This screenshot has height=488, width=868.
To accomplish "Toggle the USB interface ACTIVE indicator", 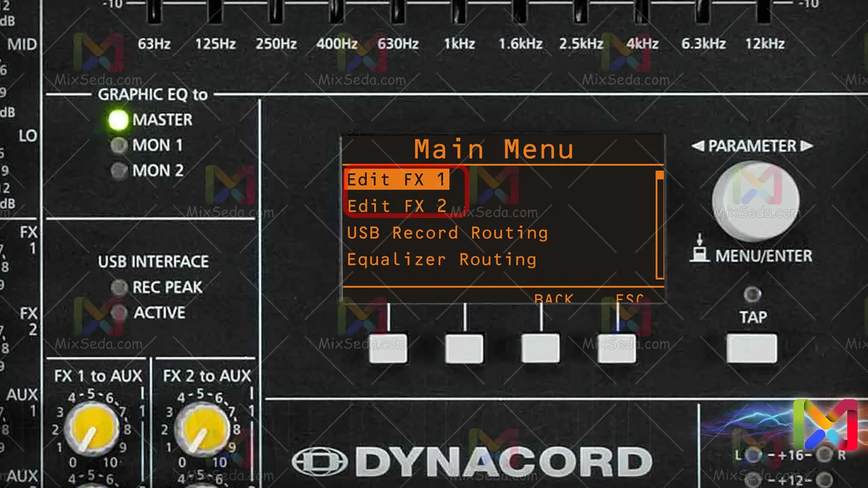I will (x=119, y=313).
